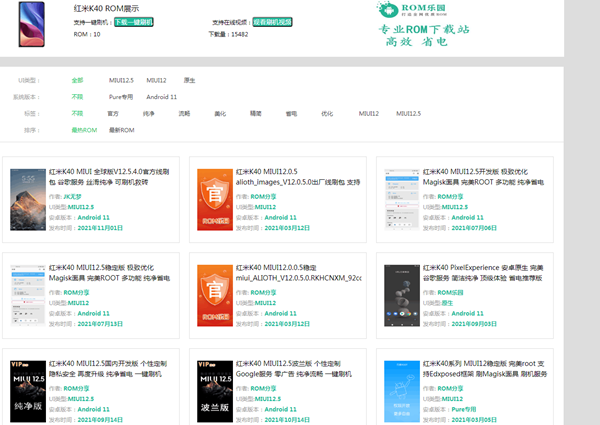The image size is (600, 425).
Task: Click the date 2021年09月03日
Action: click(x=474, y=324)
